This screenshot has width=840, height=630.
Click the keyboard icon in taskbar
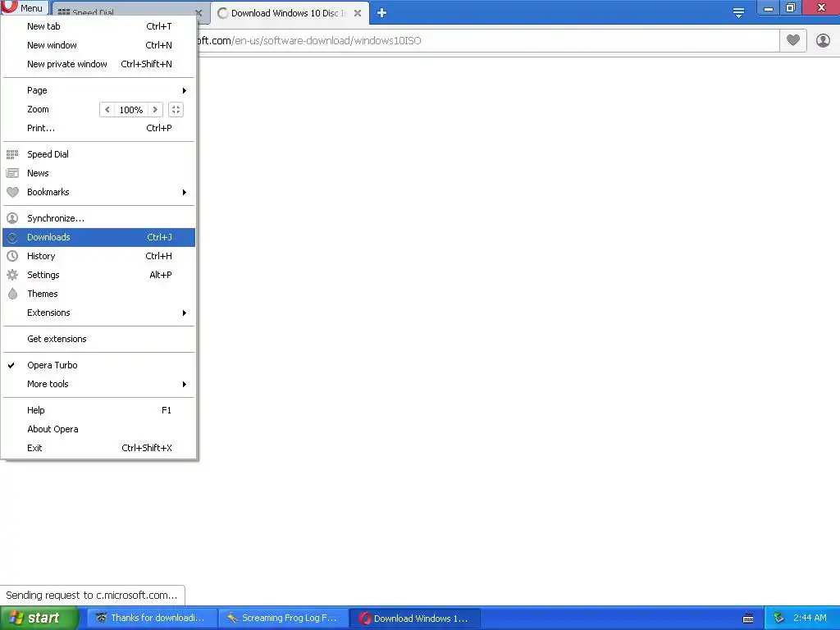click(x=748, y=619)
